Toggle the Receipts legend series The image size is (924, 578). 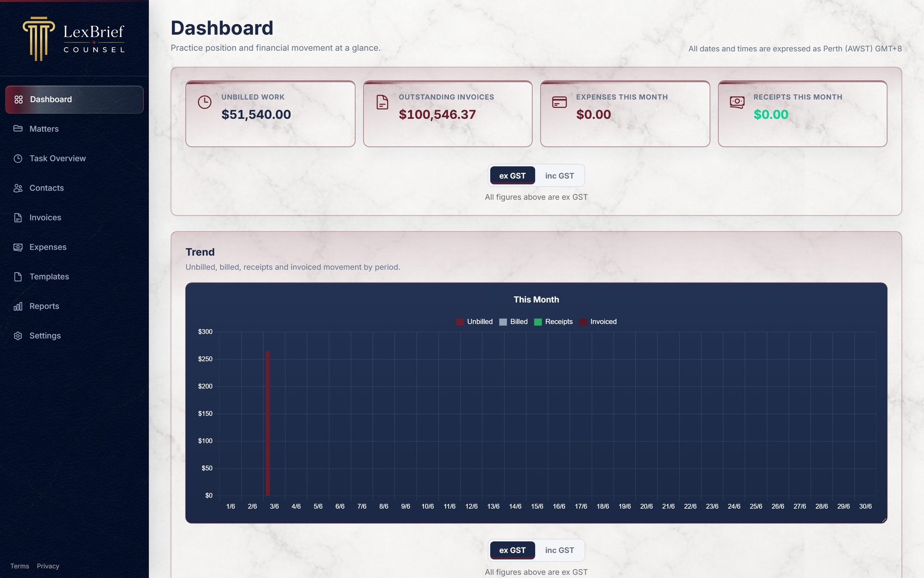tap(553, 322)
